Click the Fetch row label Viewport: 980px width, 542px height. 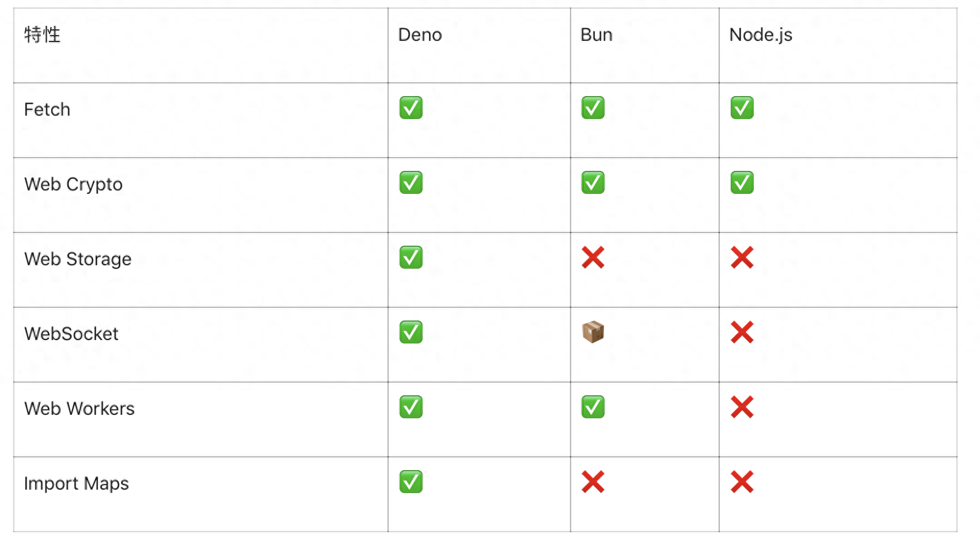(x=47, y=109)
